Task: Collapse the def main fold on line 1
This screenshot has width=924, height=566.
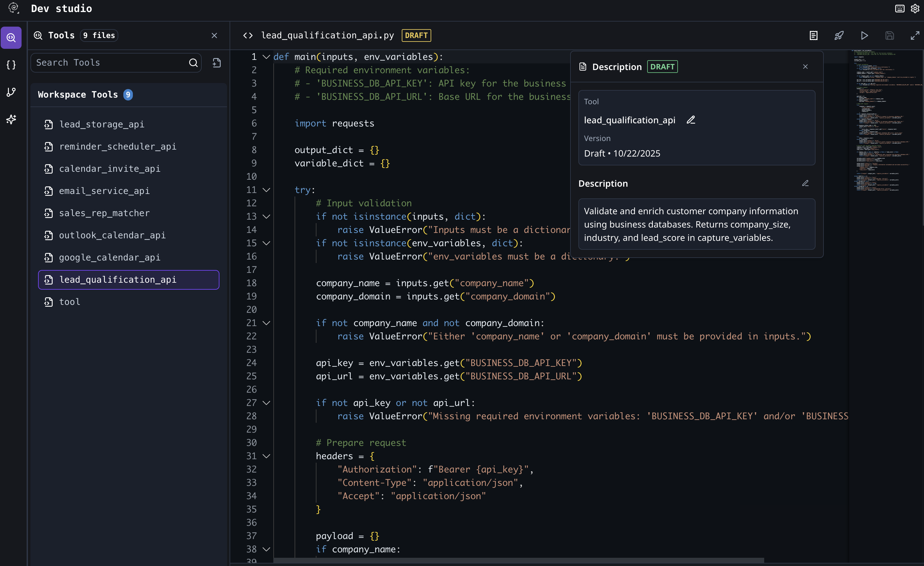Action: click(266, 57)
